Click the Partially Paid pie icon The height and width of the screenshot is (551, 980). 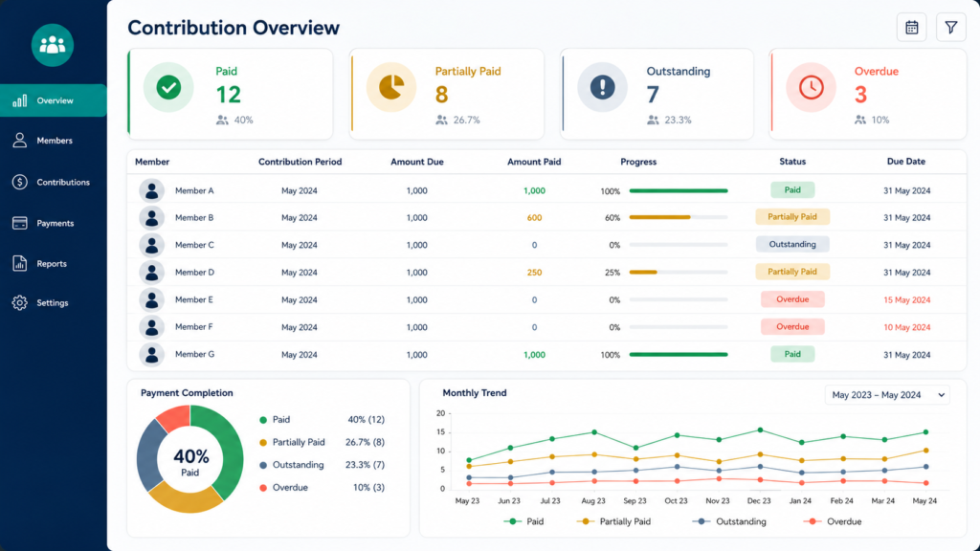coord(391,87)
